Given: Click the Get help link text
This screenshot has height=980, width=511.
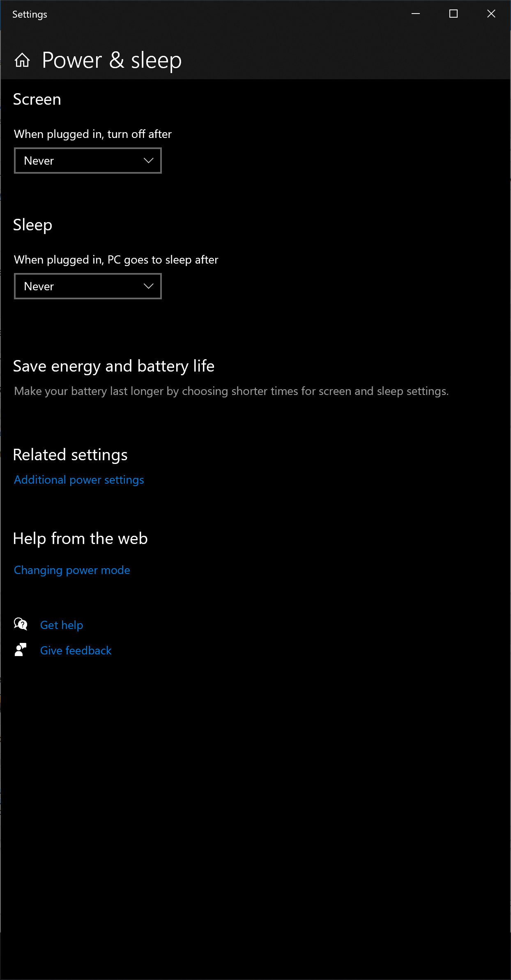Looking at the screenshot, I should pos(62,625).
